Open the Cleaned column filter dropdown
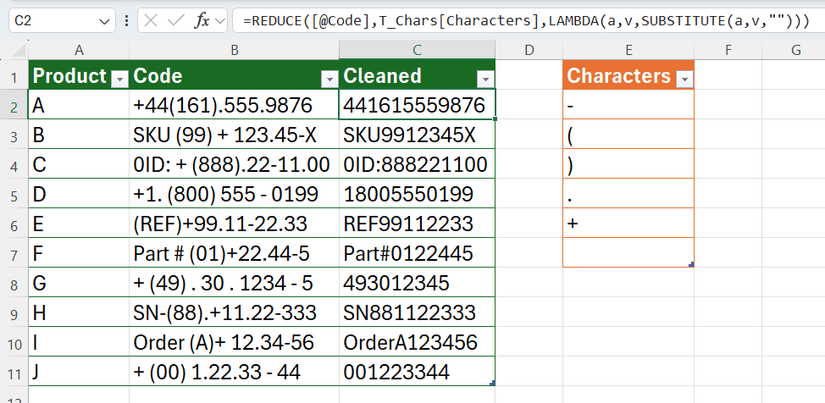This screenshot has height=403, width=825. pyautogui.click(x=485, y=79)
